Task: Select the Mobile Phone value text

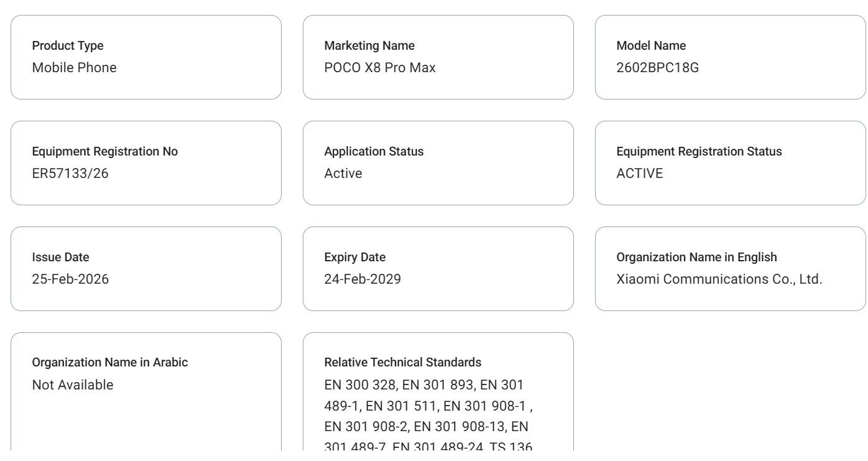Action: click(x=74, y=68)
